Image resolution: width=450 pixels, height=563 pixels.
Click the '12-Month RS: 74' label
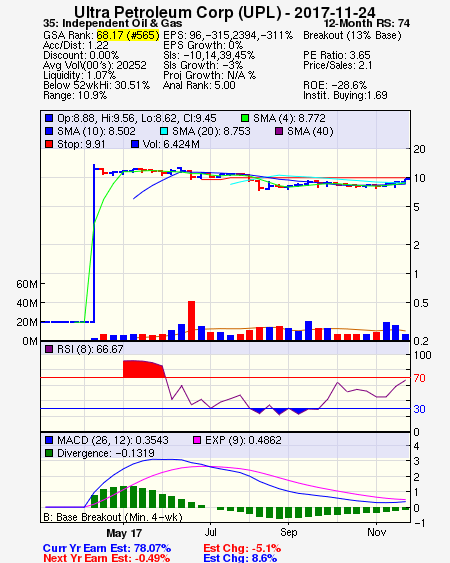point(367,23)
